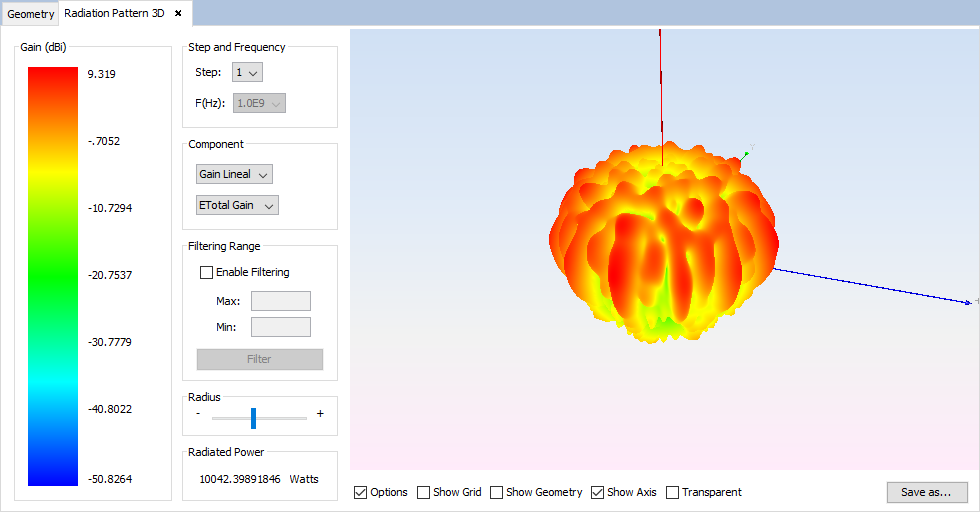Turn on Show Grid
This screenshot has height=512, width=980.
tap(424, 492)
